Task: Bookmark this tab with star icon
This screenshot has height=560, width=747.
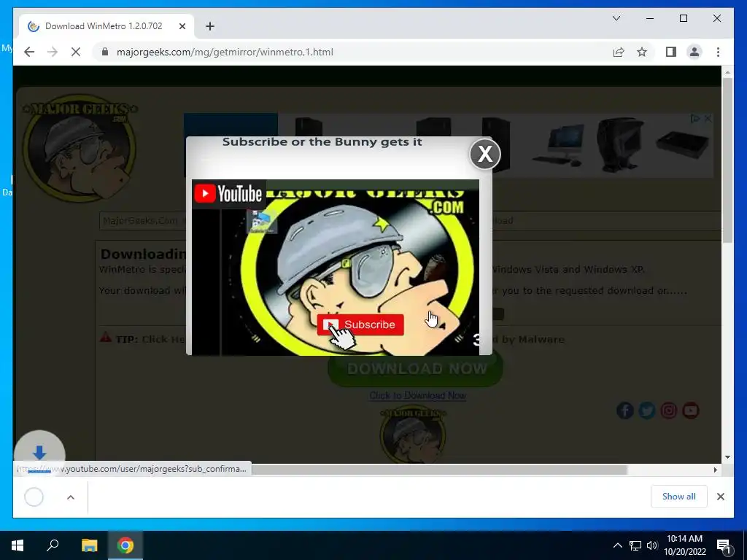Action: click(642, 52)
